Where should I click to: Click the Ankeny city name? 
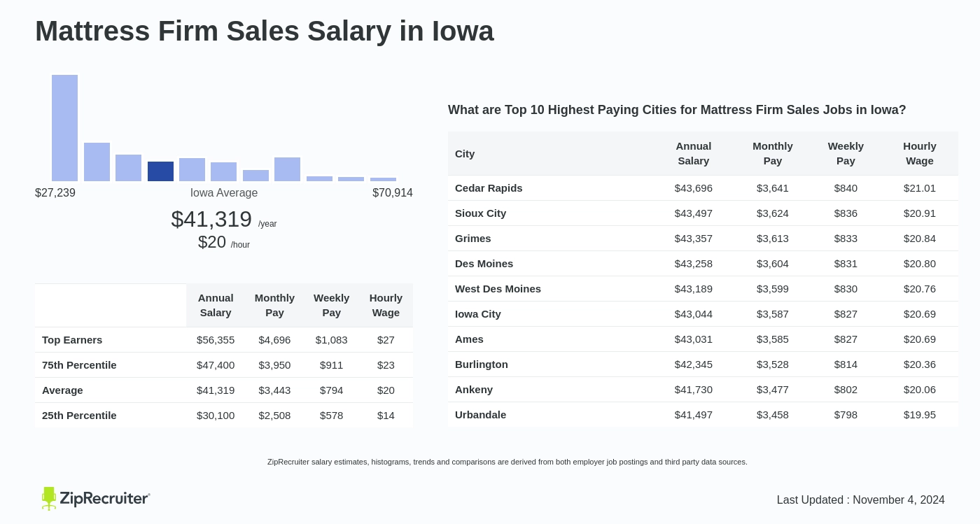[x=474, y=390]
